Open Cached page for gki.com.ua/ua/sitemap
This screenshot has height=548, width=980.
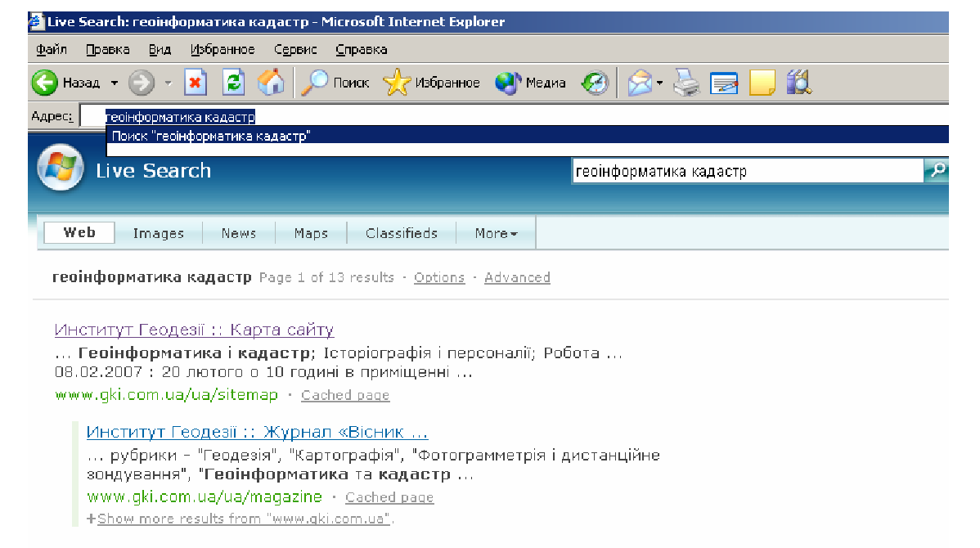pyautogui.click(x=345, y=395)
